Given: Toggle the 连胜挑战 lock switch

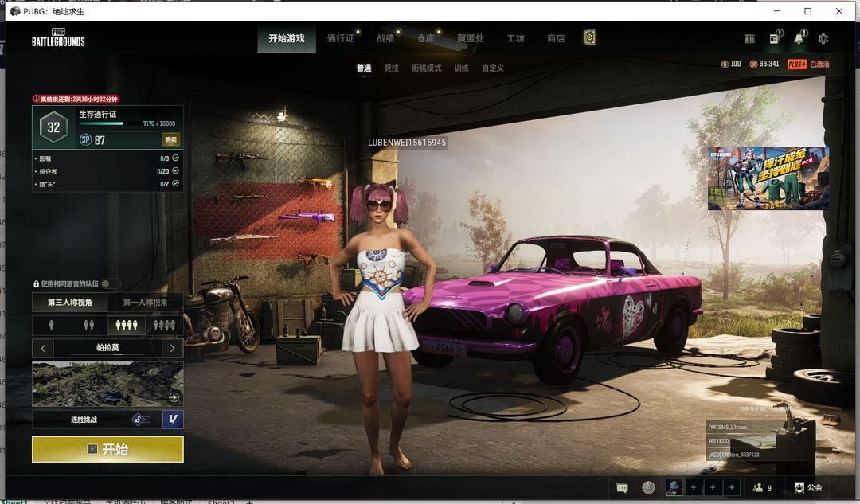Looking at the screenshot, I should [141, 420].
